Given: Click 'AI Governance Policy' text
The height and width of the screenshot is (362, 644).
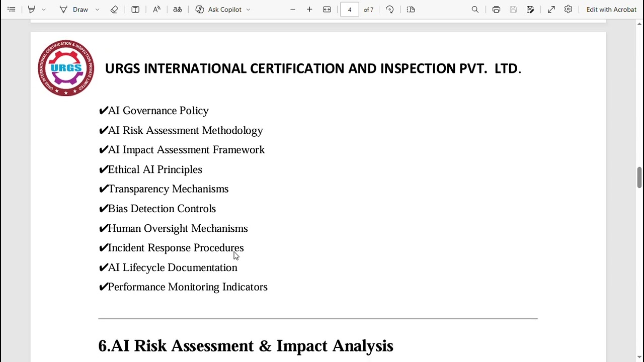Looking at the screenshot, I should pyautogui.click(x=158, y=111).
